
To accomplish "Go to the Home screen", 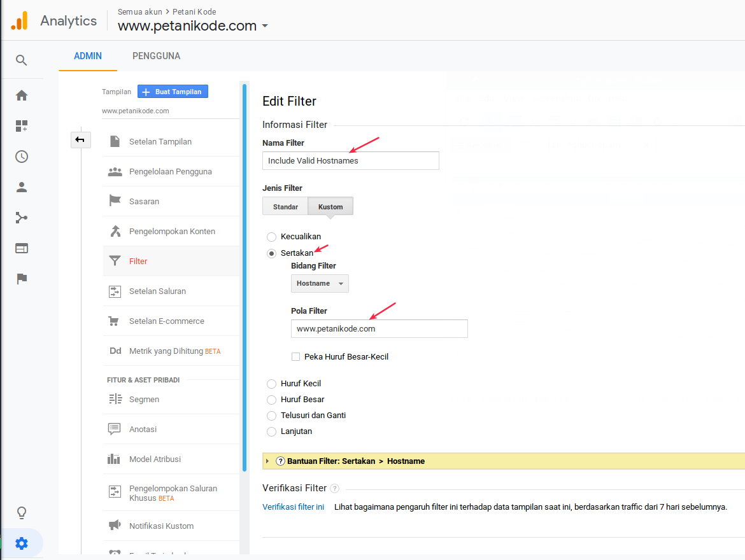I will coord(22,95).
